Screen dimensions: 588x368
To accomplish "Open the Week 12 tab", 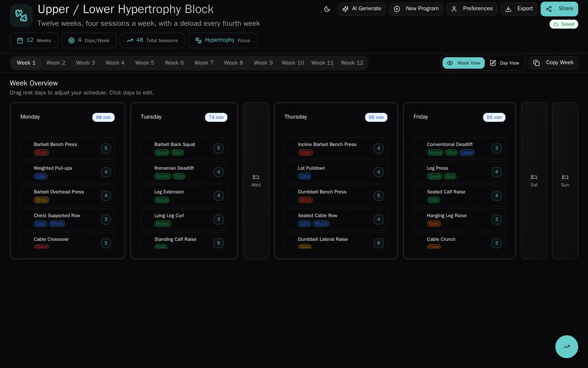I will tap(352, 63).
